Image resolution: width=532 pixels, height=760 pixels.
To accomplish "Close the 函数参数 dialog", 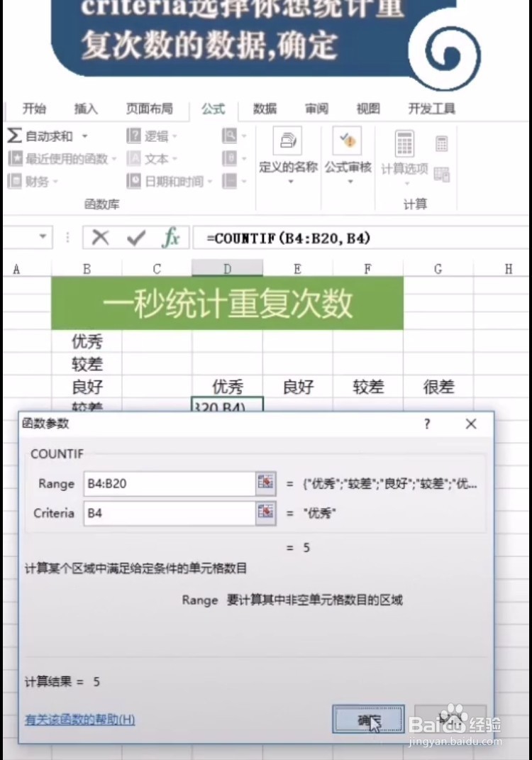I will pos(470,424).
